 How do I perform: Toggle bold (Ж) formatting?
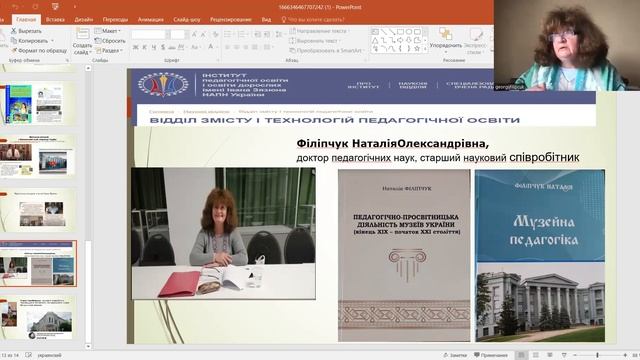pyautogui.click(x=136, y=47)
